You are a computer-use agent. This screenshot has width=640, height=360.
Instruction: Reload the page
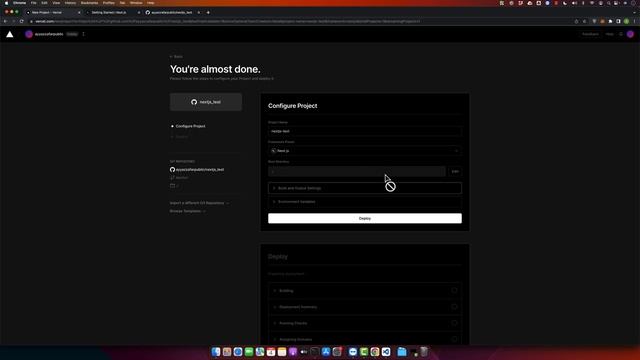[22, 21]
